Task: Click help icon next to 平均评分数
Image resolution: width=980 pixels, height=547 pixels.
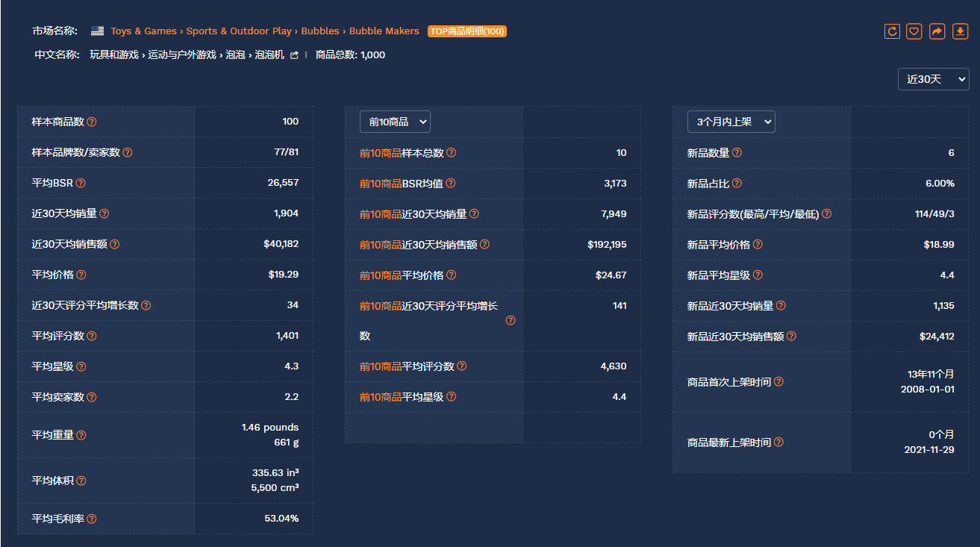Action: click(92, 336)
